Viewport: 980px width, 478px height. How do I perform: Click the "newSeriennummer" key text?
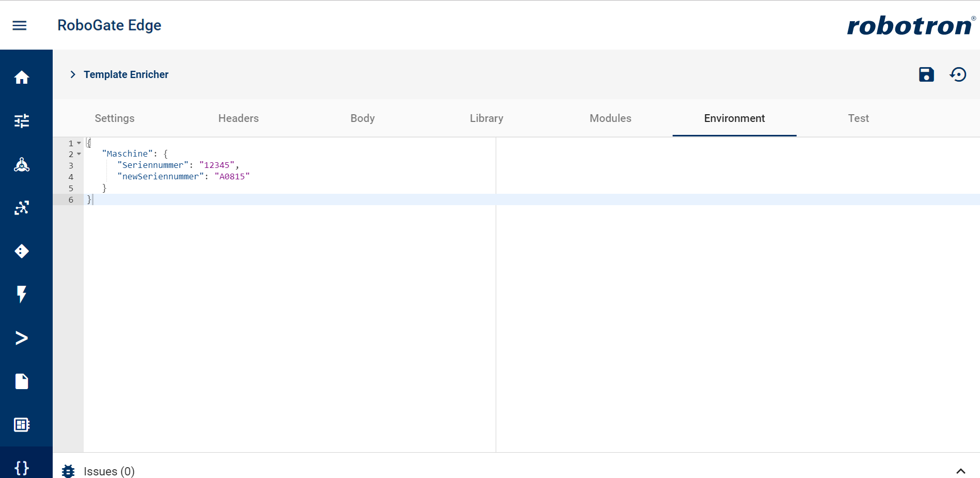tap(161, 177)
